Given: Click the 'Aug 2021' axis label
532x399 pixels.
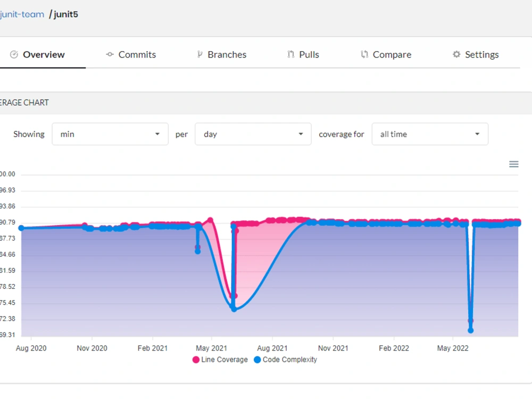Looking at the screenshot, I should click(x=272, y=348).
